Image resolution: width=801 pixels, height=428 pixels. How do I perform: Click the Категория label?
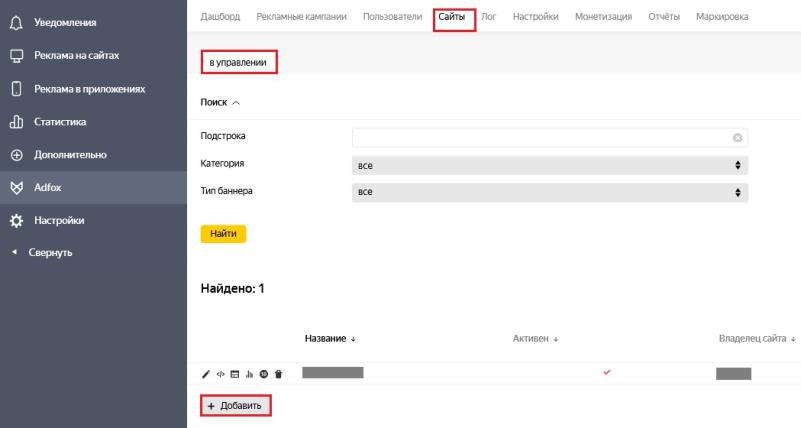[222, 163]
